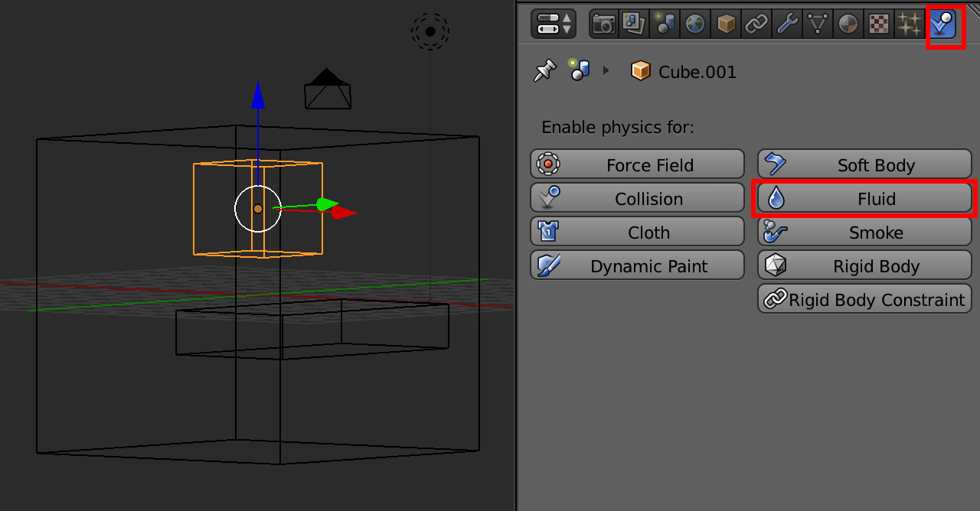This screenshot has height=511, width=980.
Task: Enable Smoke physics
Action: pyautogui.click(x=865, y=232)
